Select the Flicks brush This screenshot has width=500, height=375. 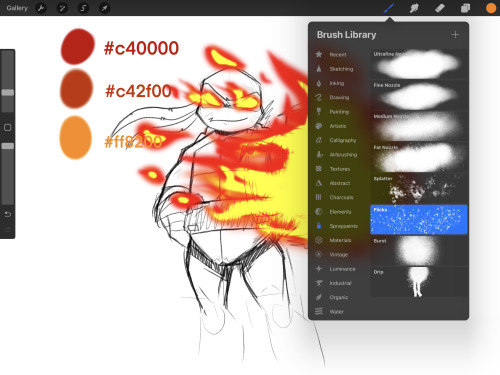pos(419,220)
